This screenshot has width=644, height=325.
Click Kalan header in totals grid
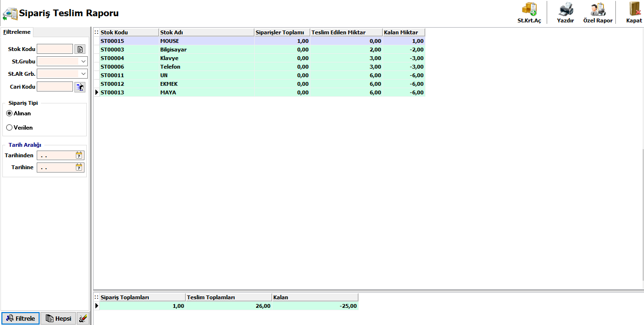[315, 297]
